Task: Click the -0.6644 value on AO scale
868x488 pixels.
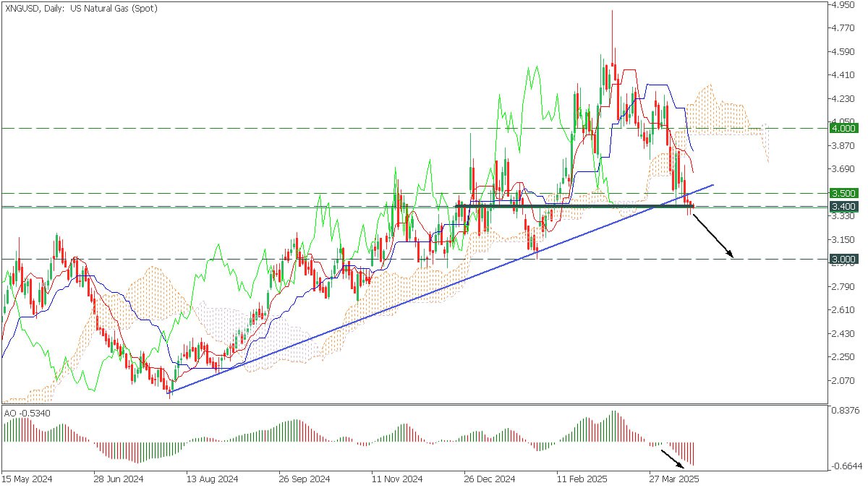Action: (845, 466)
